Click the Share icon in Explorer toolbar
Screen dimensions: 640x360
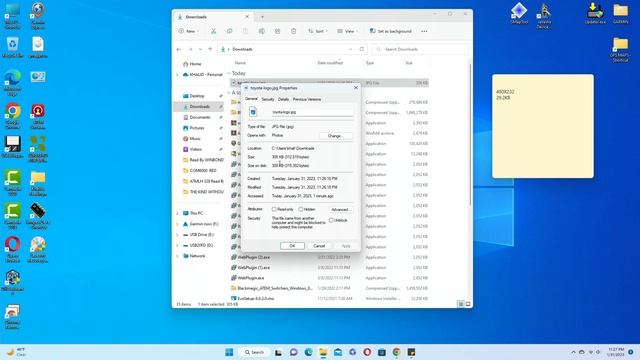pos(278,31)
